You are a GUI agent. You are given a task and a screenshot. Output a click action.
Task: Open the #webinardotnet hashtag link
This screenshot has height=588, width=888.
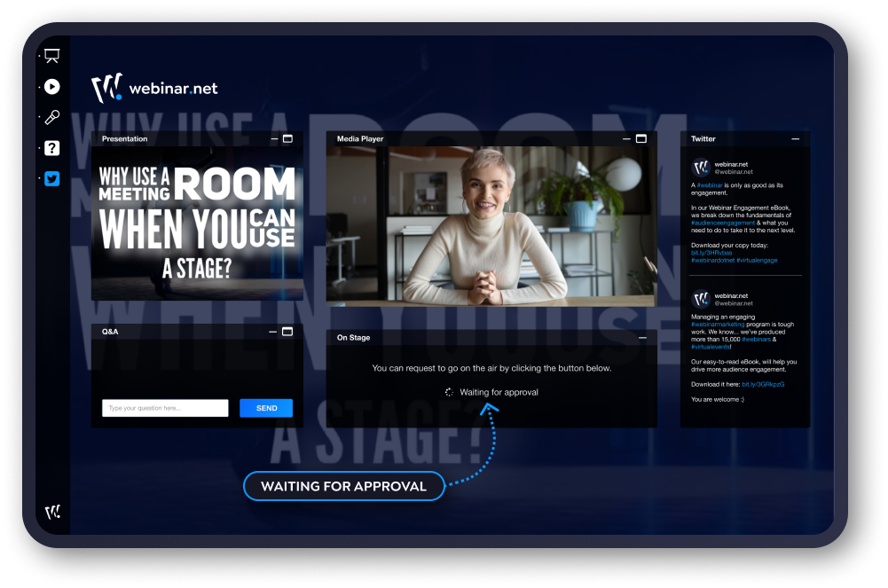[x=712, y=261]
